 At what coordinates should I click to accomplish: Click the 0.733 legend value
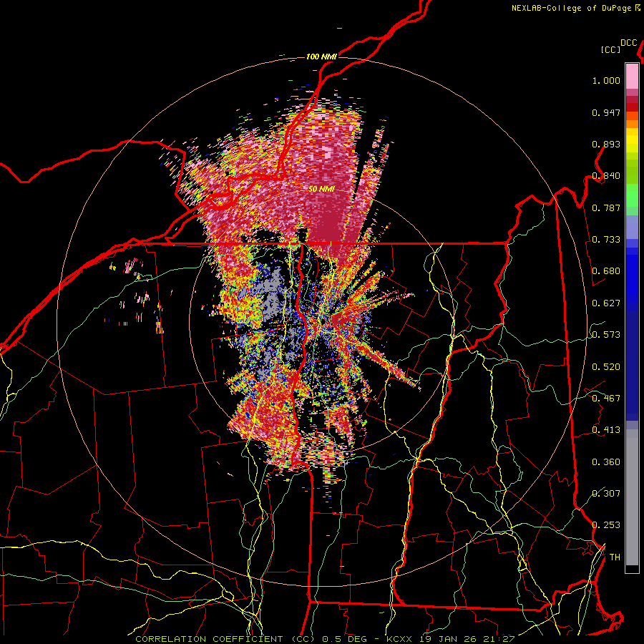pos(606,240)
